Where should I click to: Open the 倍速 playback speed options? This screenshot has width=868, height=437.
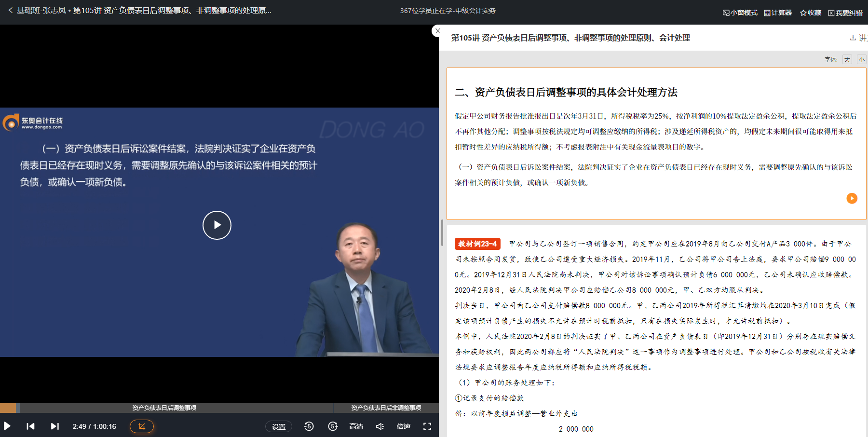tap(403, 426)
